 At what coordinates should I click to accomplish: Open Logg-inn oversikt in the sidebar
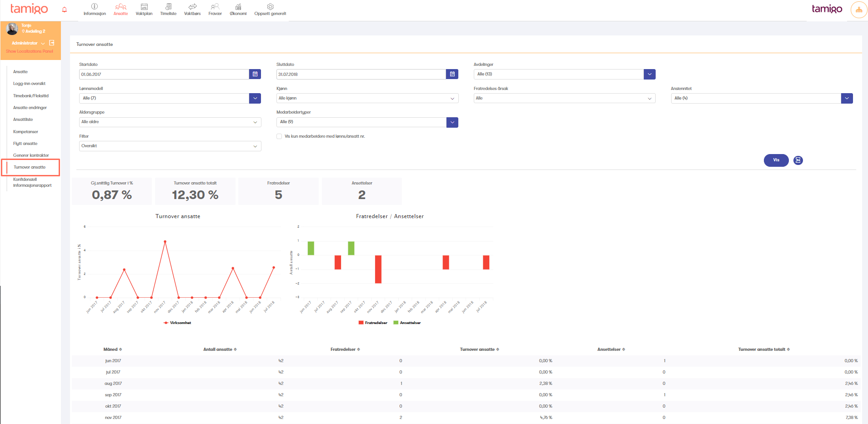29,84
